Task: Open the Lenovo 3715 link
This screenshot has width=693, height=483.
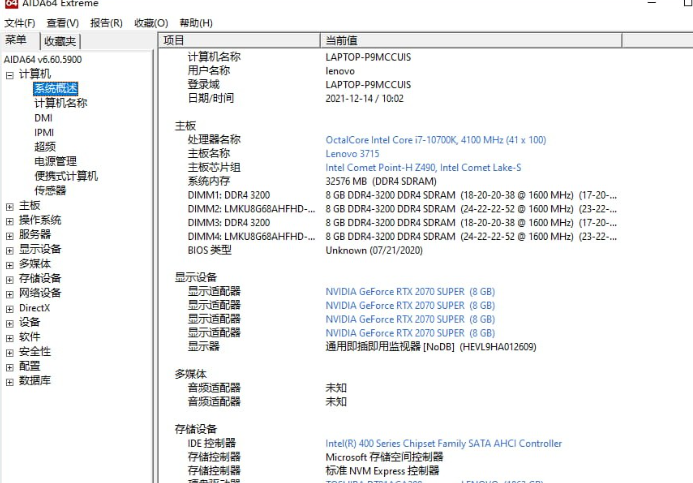Action: tap(352, 154)
